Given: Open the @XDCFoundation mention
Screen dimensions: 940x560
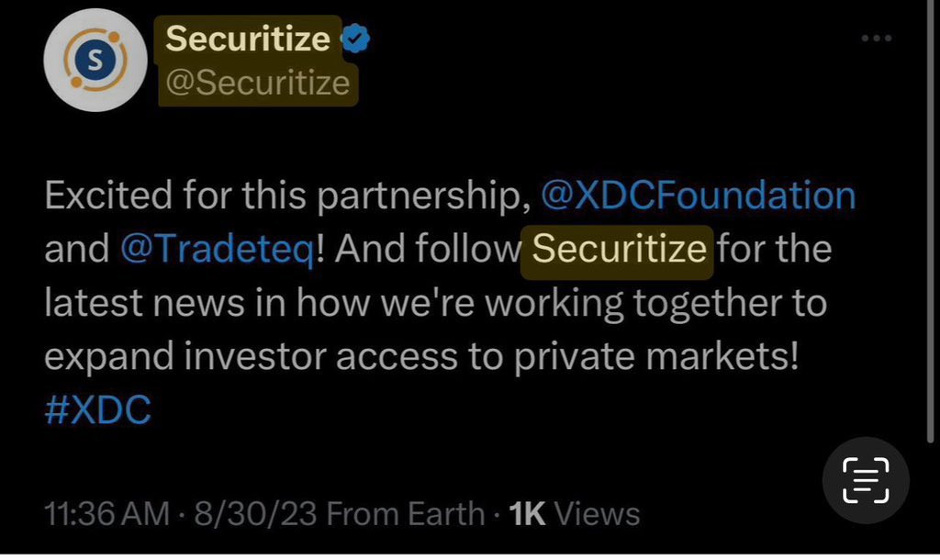Looking at the screenshot, I should 699,196.
